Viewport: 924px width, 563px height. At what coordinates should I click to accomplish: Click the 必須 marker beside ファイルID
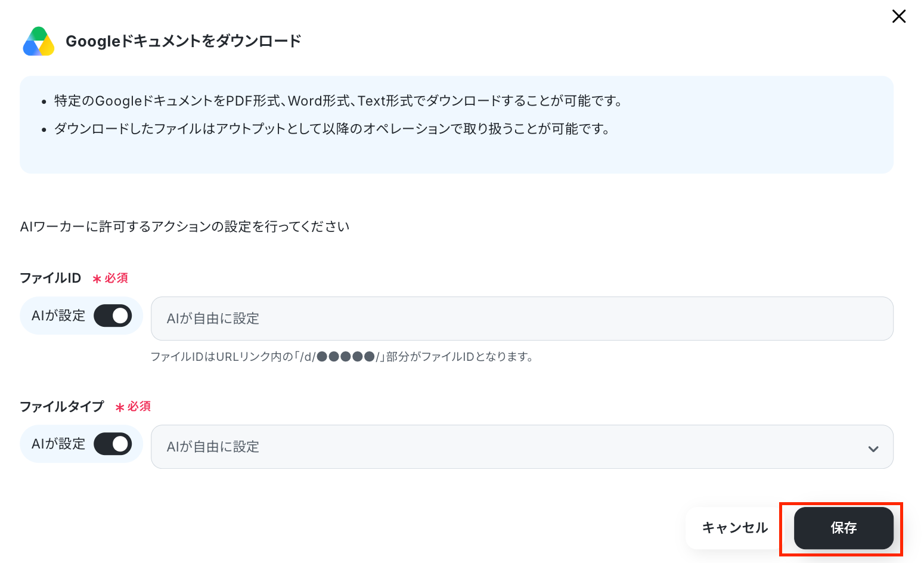click(110, 278)
